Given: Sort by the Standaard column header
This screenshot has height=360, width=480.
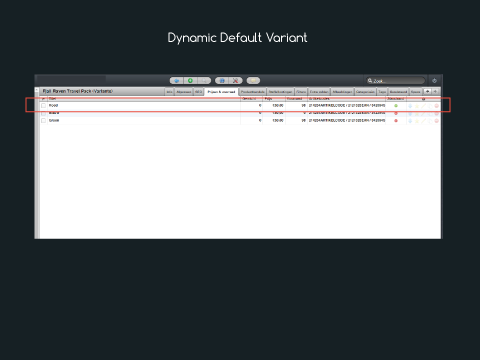Looking at the screenshot, I should (396, 99).
